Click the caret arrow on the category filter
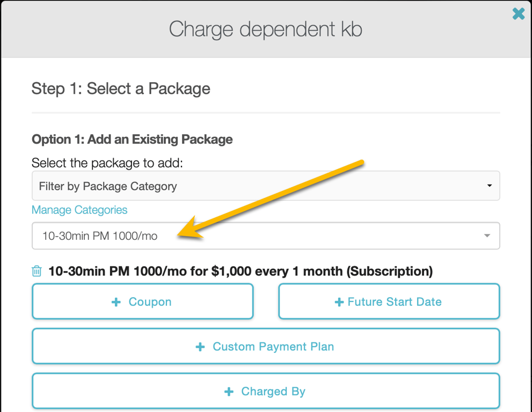Viewport: 532px width, 412px height. [x=489, y=185]
